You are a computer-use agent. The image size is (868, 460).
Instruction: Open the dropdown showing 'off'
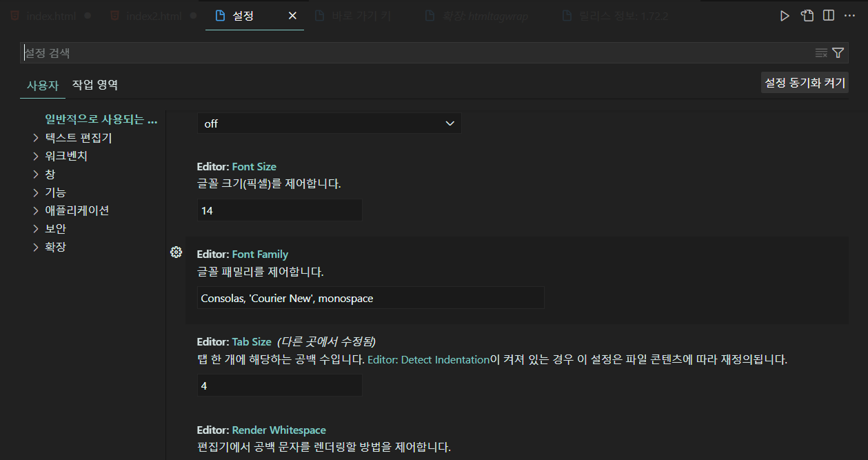coord(330,123)
